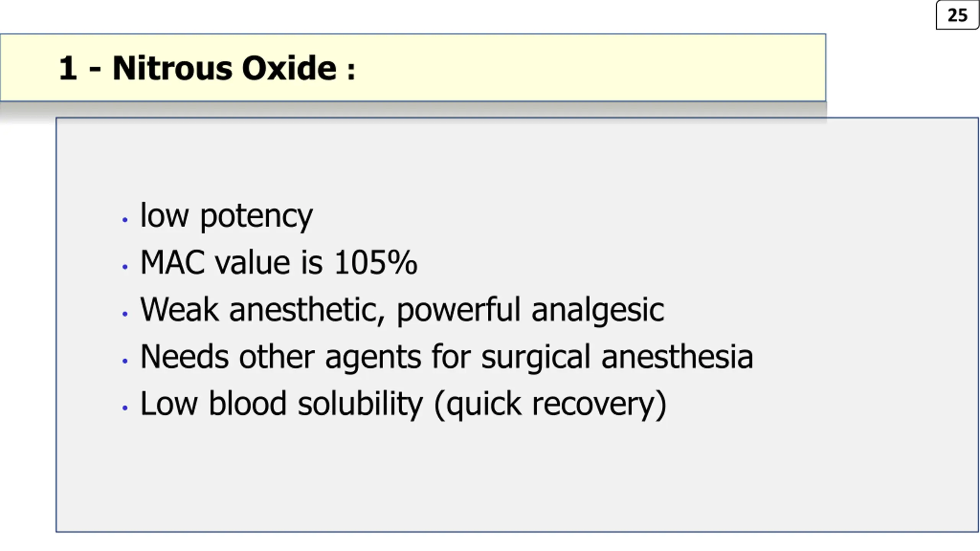Select "Needs other agents for surgical anesthesia"

tap(447, 357)
